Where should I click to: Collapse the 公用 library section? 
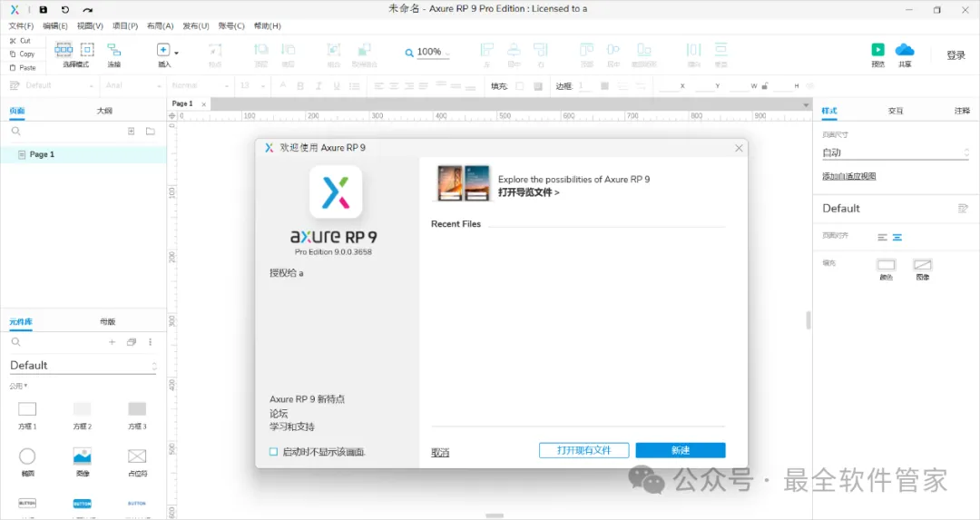[18, 387]
